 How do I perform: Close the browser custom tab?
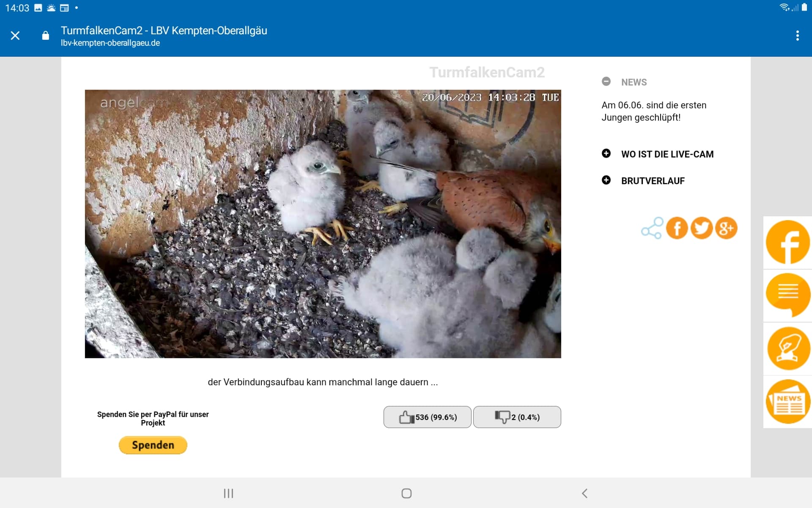[x=15, y=36]
